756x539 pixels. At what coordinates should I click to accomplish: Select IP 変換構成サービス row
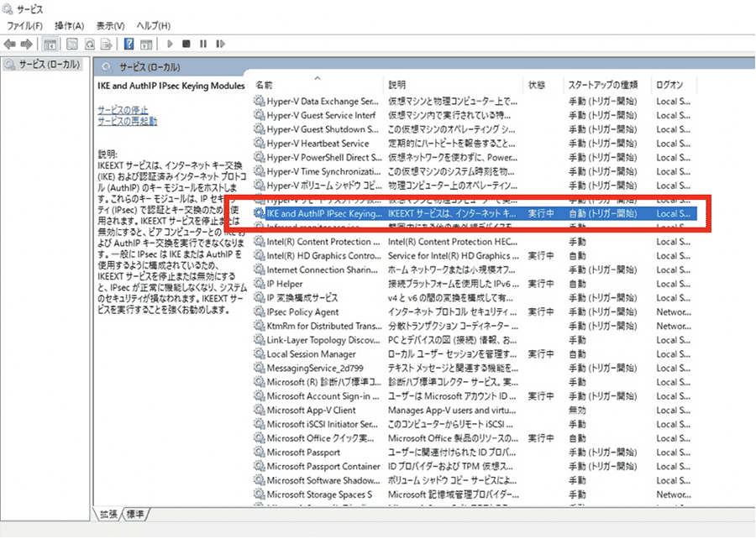[475, 298]
